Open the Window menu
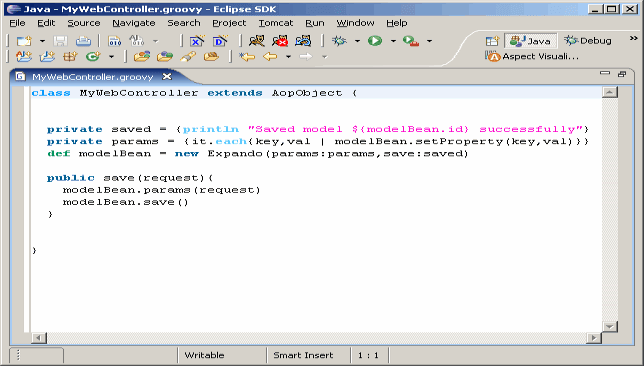Viewport: 644px width, 366px height. (356, 23)
